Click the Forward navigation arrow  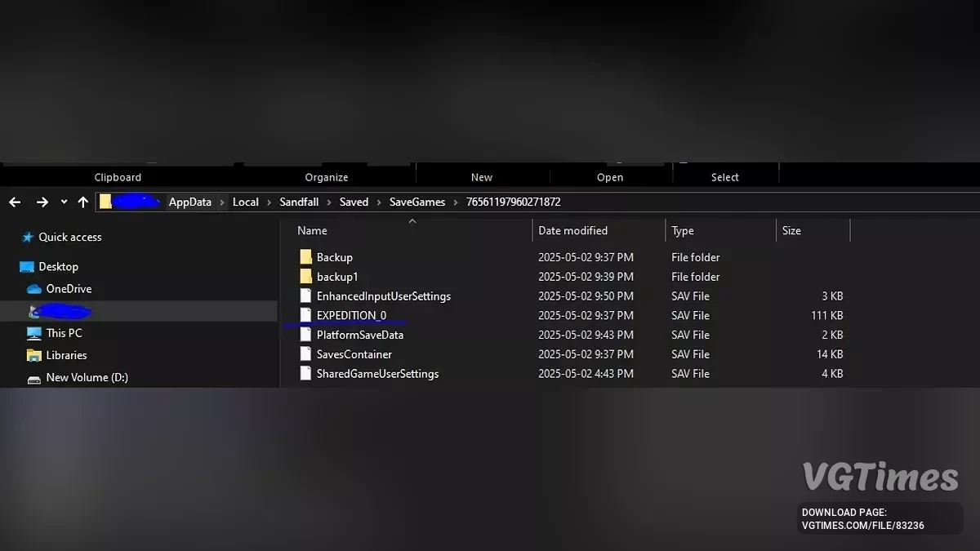click(x=42, y=202)
